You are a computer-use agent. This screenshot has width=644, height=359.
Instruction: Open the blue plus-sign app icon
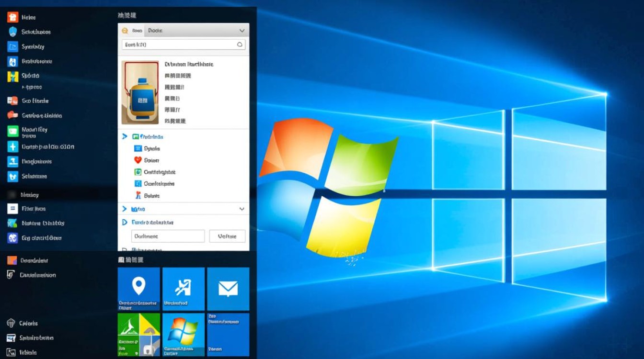tap(12, 147)
